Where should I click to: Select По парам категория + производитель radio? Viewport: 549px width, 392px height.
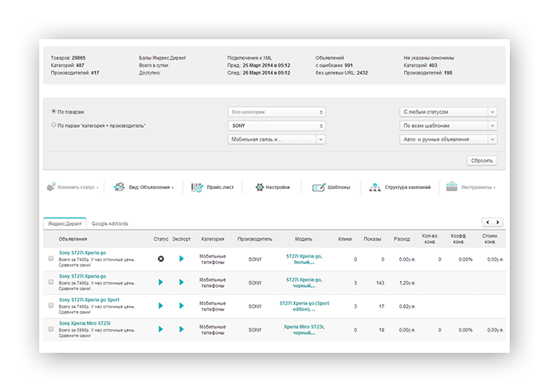pyautogui.click(x=53, y=125)
